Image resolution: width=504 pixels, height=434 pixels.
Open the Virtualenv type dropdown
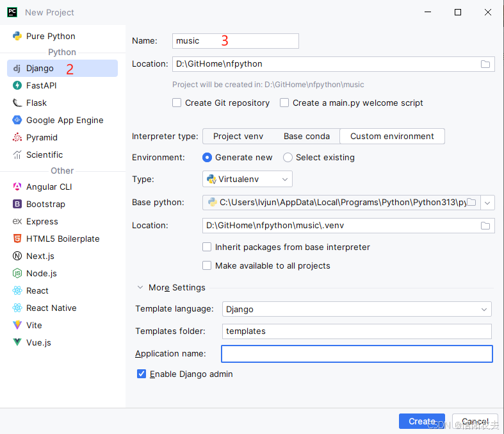(247, 179)
